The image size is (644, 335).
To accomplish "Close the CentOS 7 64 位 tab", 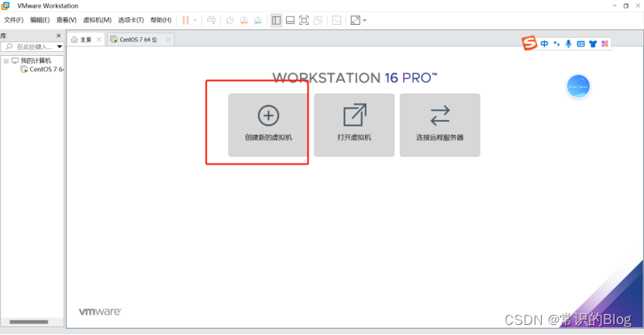I will point(168,40).
